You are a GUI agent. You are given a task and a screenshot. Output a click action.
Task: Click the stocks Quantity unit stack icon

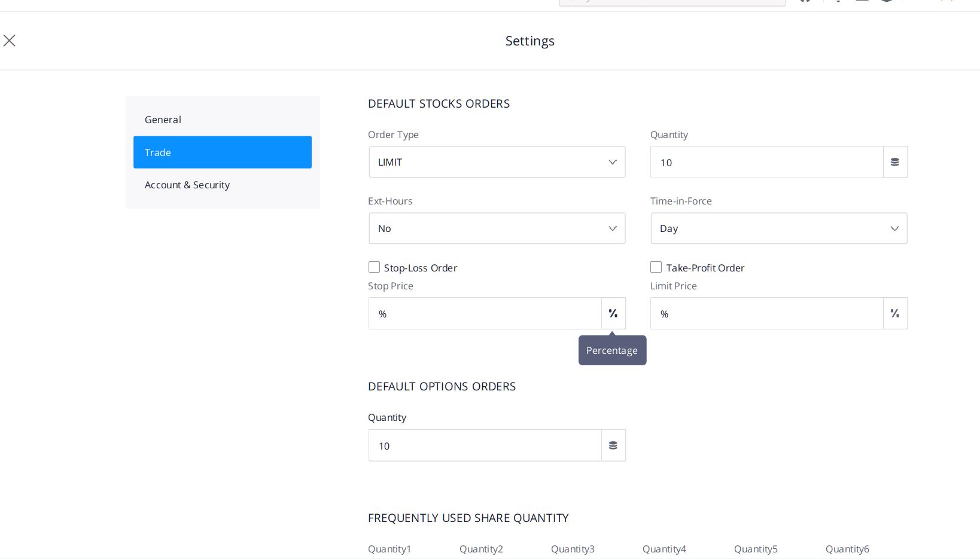pos(895,162)
